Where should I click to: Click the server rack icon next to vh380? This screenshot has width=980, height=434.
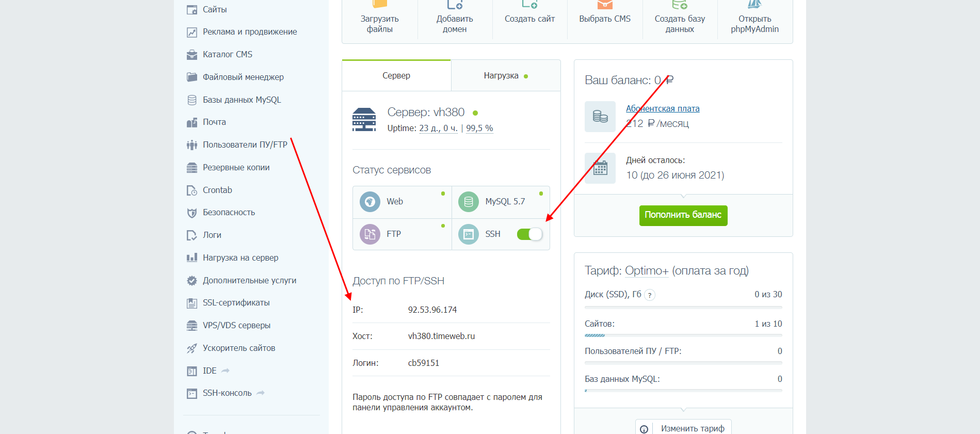(x=364, y=120)
